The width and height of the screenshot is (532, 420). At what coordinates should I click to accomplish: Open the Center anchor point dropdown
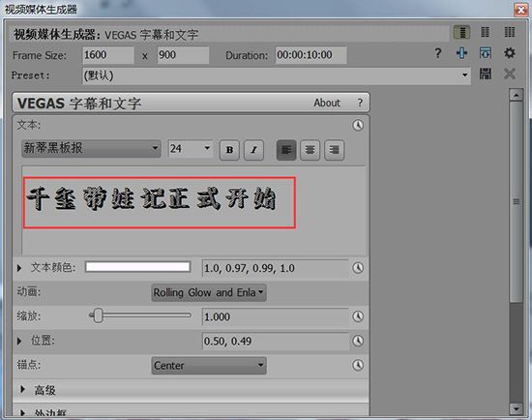point(209,366)
